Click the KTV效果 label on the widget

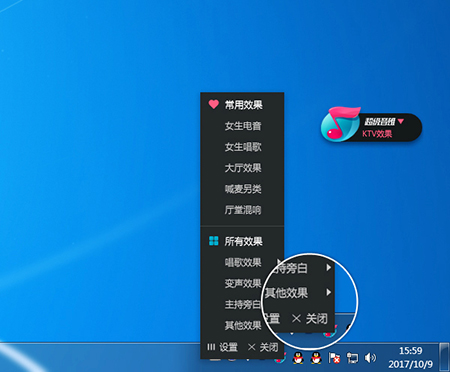pyautogui.click(x=377, y=134)
